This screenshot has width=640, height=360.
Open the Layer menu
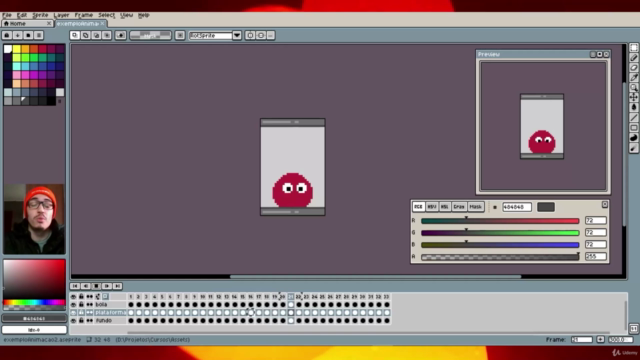tap(61, 15)
